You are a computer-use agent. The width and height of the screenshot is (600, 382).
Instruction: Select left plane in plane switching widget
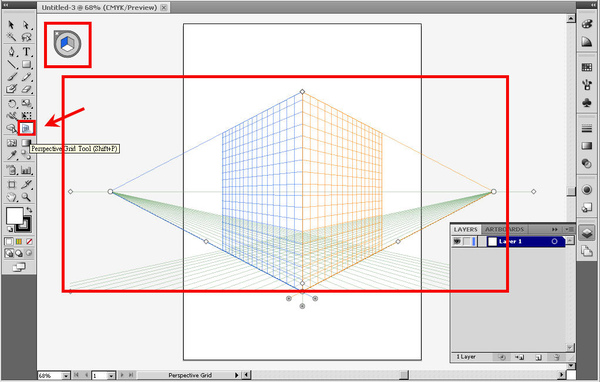pos(64,42)
